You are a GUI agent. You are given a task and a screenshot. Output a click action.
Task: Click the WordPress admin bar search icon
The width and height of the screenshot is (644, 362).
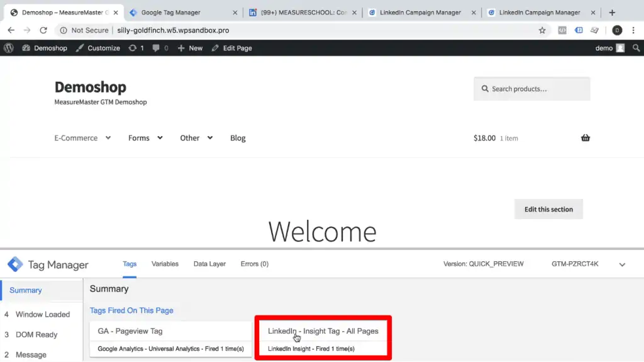pyautogui.click(x=636, y=48)
